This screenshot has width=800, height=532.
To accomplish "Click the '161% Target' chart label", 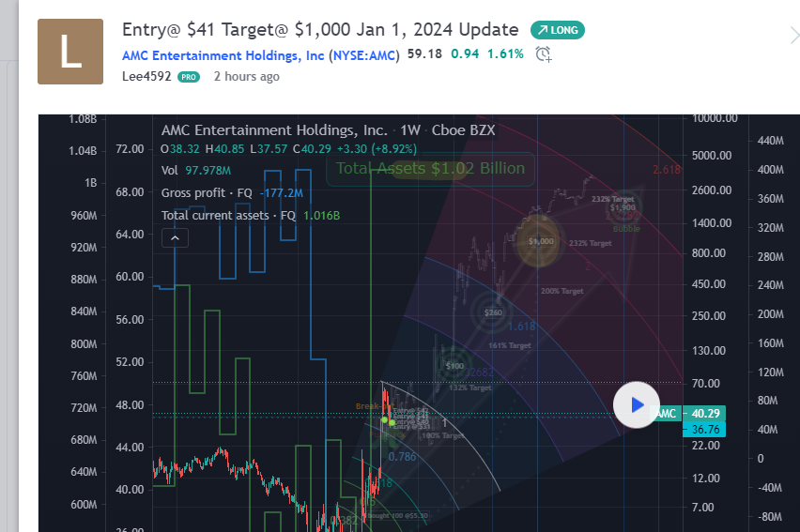I will pos(509,346).
